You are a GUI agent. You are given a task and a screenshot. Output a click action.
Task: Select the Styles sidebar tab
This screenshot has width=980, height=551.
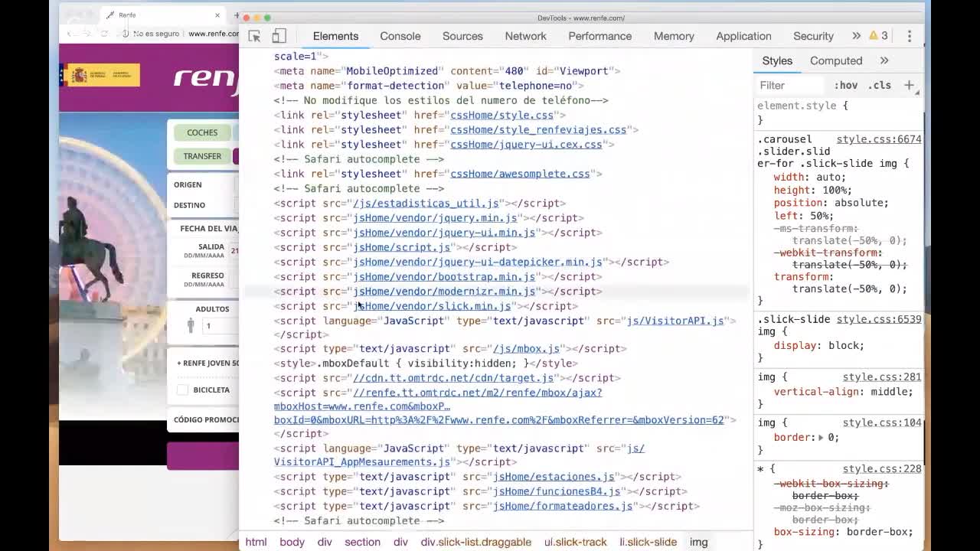(777, 60)
